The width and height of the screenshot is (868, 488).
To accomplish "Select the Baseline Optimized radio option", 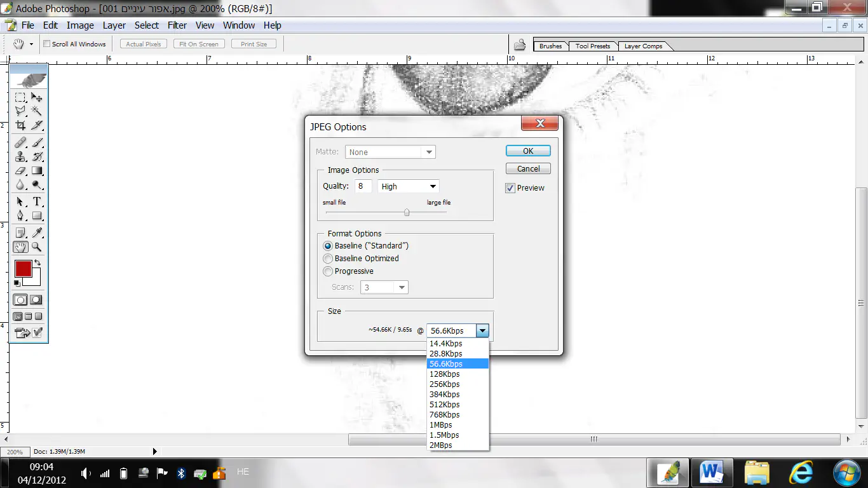I will pos(328,259).
